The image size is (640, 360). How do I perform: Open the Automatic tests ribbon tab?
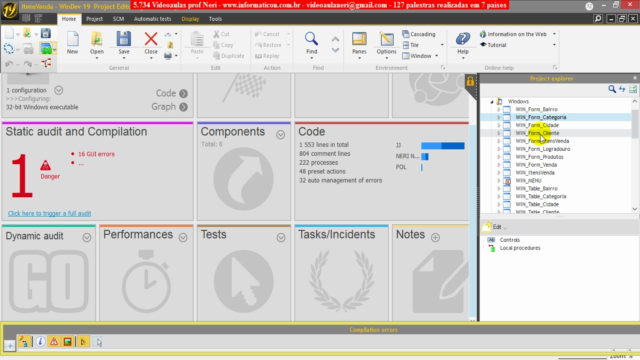tap(153, 19)
